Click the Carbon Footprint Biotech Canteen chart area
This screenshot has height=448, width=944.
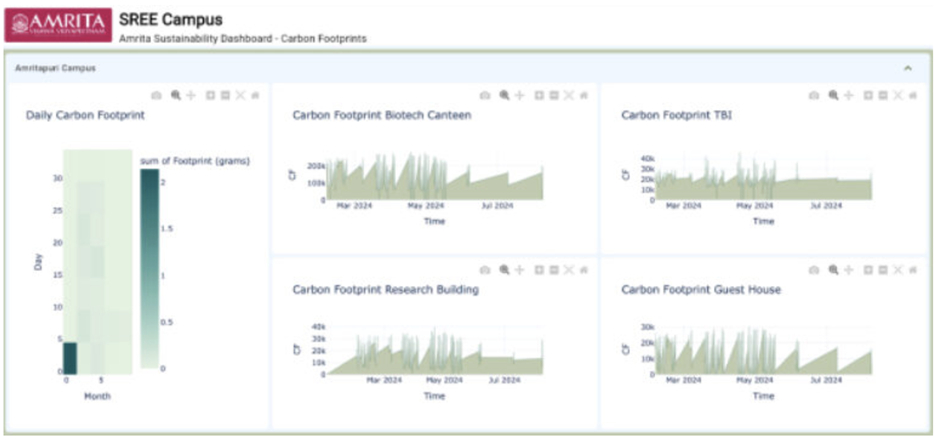click(435, 180)
